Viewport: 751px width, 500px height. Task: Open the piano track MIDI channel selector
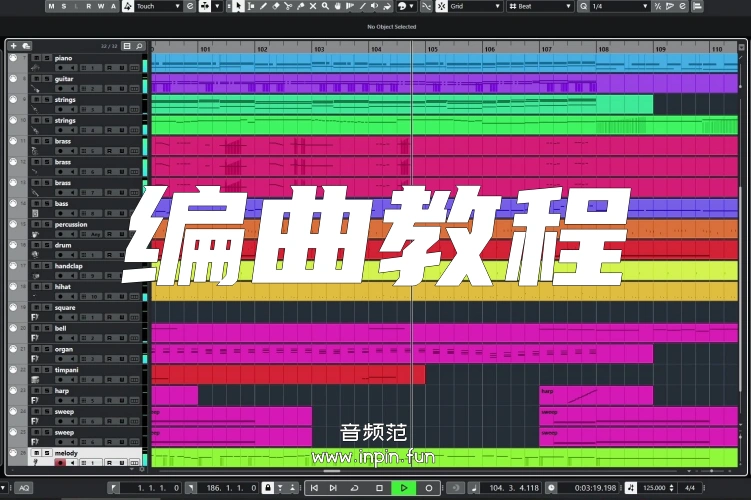(x=90, y=68)
